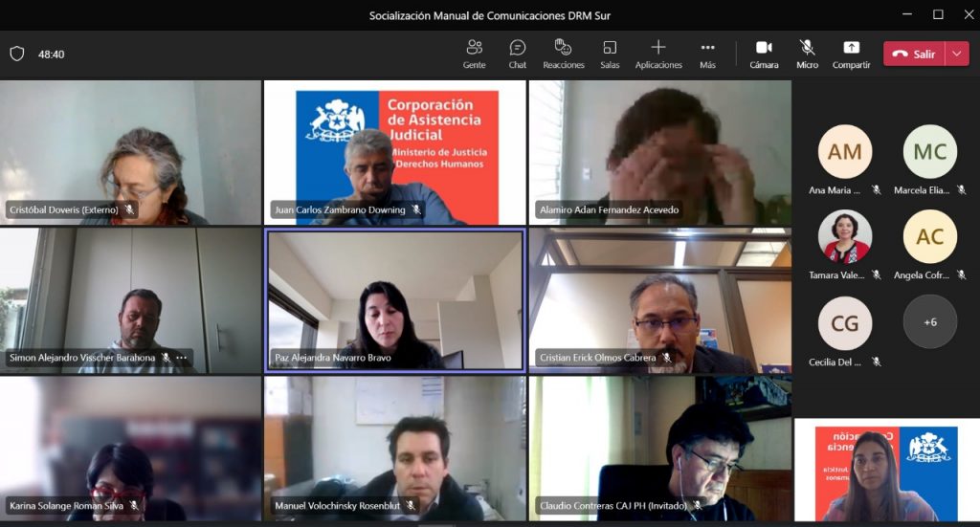Click muted mic icon next to Tamara Vale
The image size is (980, 527).
point(877,274)
